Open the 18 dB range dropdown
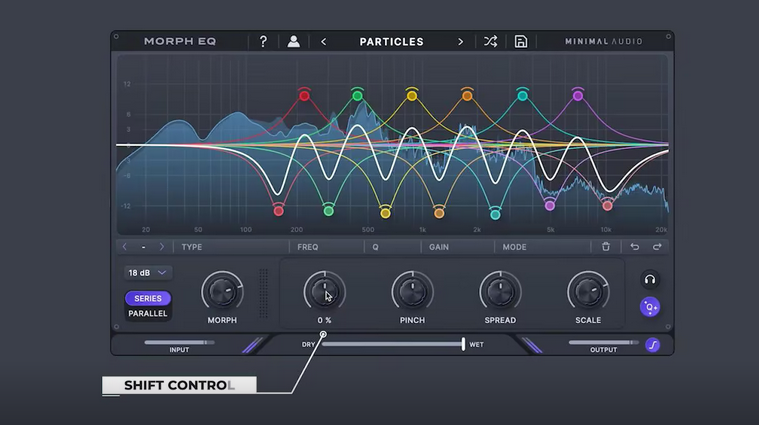This screenshot has height=425, width=759. click(x=147, y=273)
